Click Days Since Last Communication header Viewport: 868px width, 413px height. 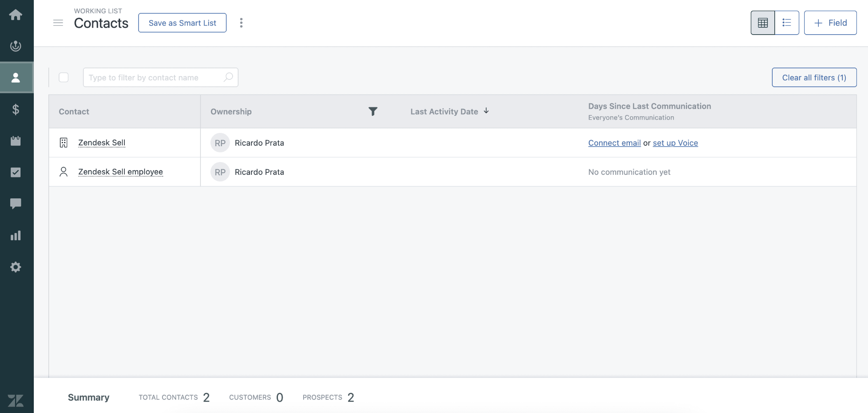coord(650,106)
